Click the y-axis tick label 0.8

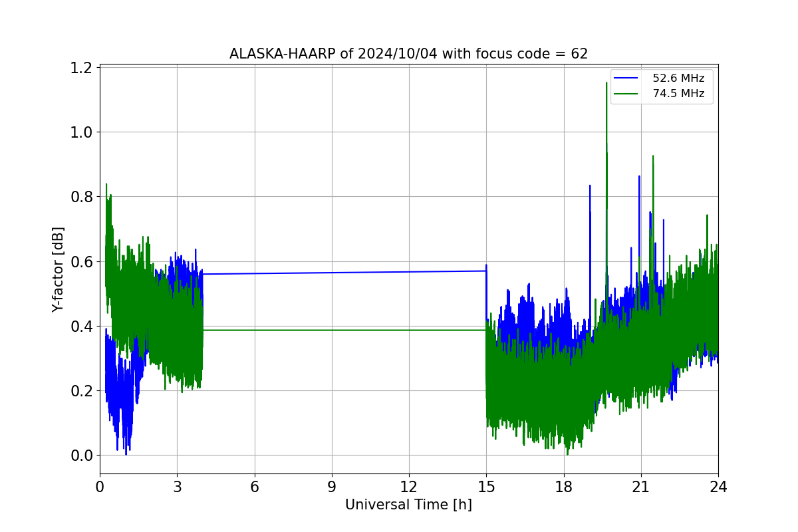82,197
